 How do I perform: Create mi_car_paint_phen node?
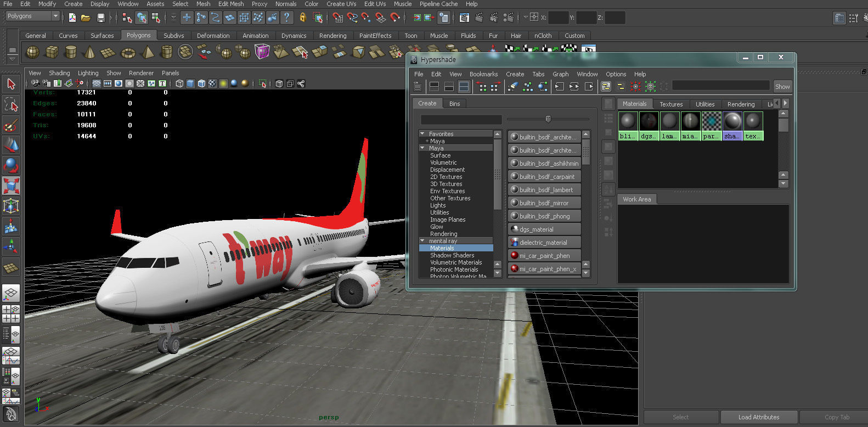544,255
